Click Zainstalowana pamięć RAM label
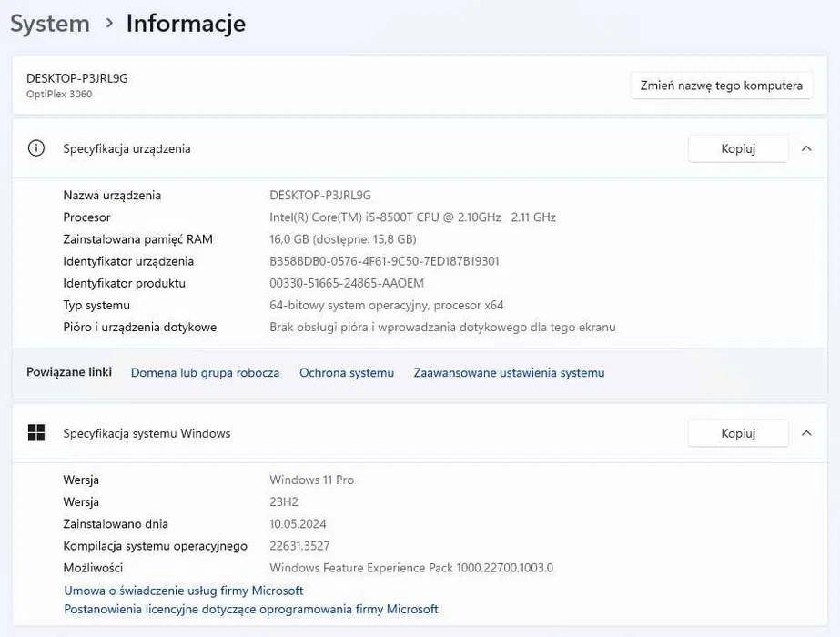840x637 pixels. click(x=137, y=239)
